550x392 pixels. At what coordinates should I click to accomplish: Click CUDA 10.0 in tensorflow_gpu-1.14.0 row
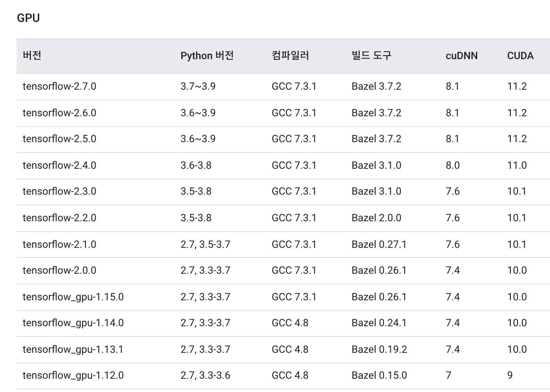click(517, 323)
